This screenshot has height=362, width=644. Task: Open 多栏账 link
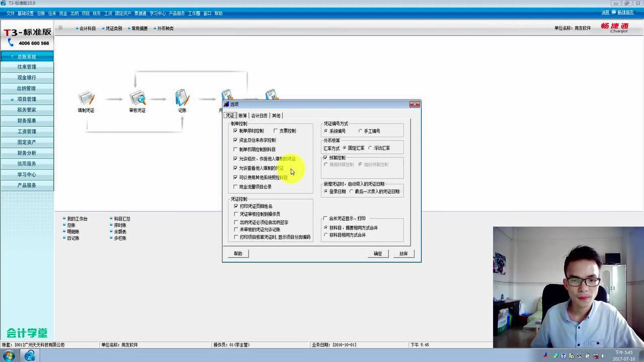pos(120,238)
